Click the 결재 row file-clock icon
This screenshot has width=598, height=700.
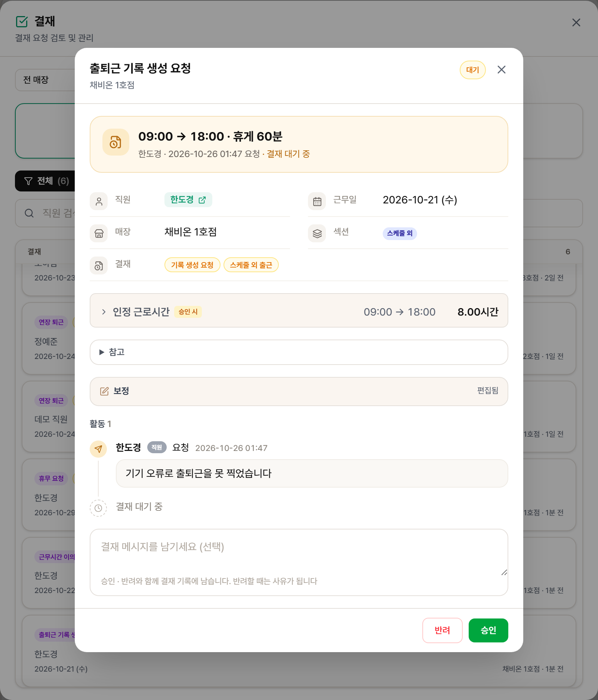[99, 265]
